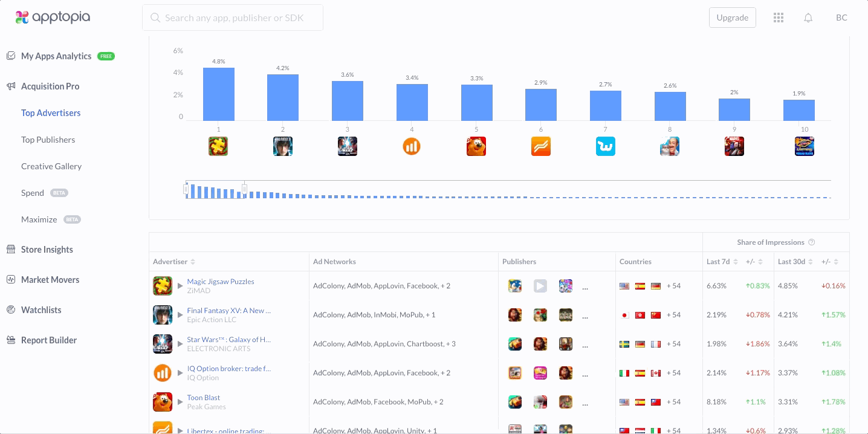Click the Apptopia logo
This screenshot has width=868, height=434.
[x=53, y=18]
